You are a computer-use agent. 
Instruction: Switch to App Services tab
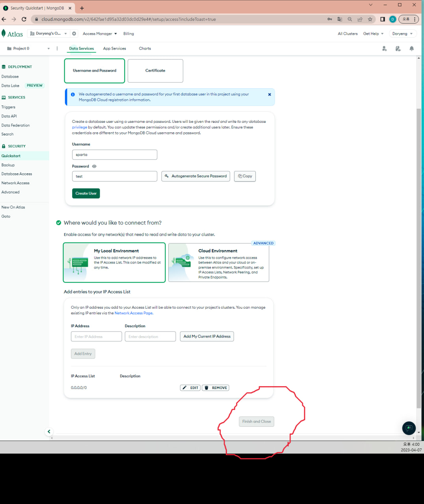(x=115, y=48)
